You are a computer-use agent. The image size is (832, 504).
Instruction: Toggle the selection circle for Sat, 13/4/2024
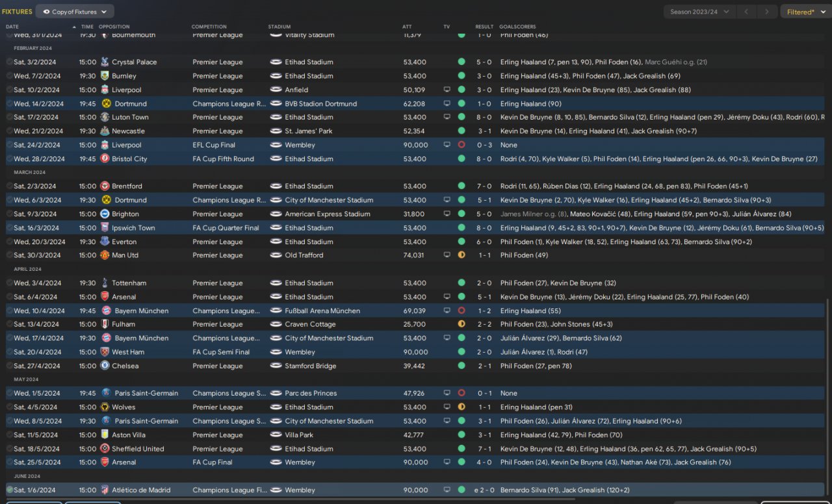pyautogui.click(x=9, y=324)
